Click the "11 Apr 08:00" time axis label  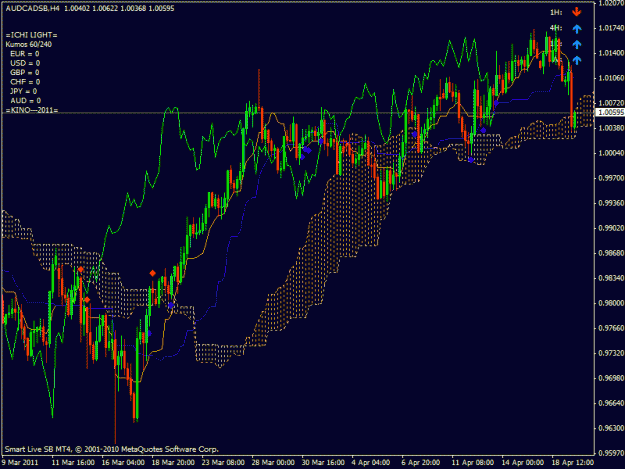coord(473,463)
